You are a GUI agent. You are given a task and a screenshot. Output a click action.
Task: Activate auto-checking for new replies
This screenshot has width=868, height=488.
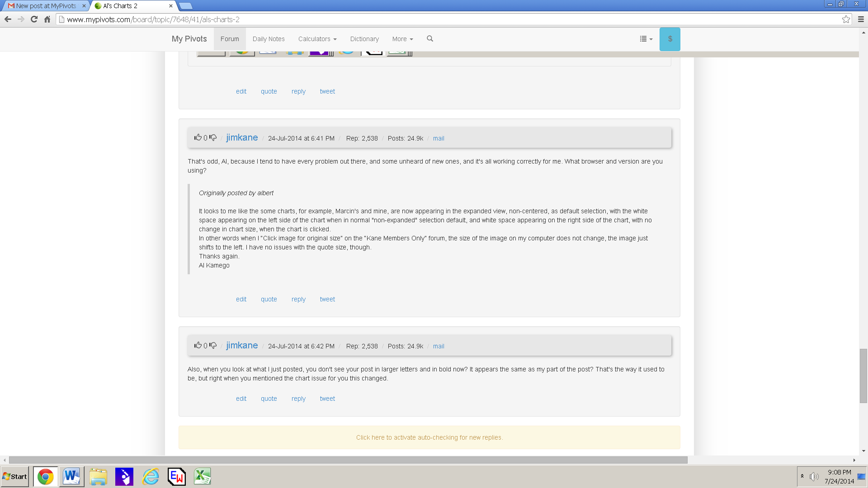[x=429, y=437]
